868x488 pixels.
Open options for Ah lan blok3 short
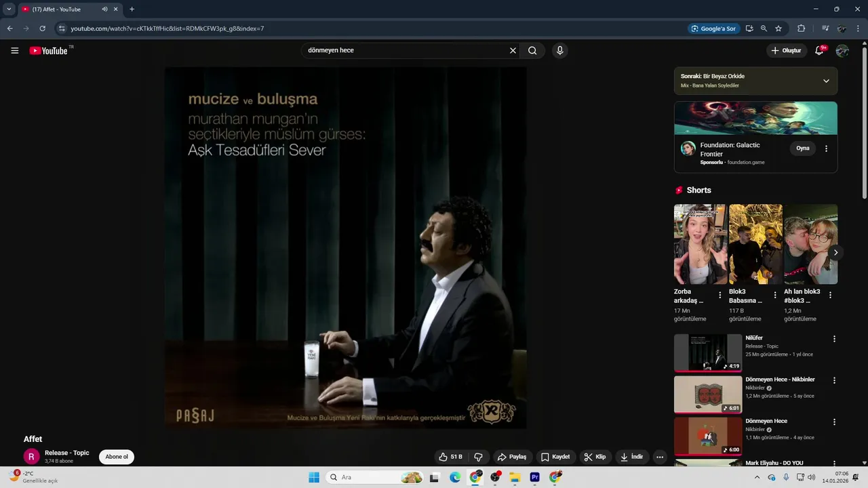click(x=830, y=296)
